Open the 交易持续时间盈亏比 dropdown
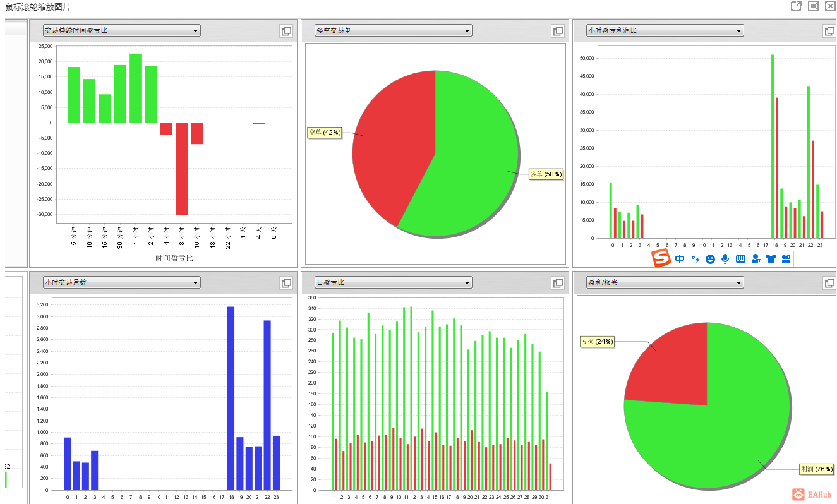This screenshot has width=837, height=504. 121,30
